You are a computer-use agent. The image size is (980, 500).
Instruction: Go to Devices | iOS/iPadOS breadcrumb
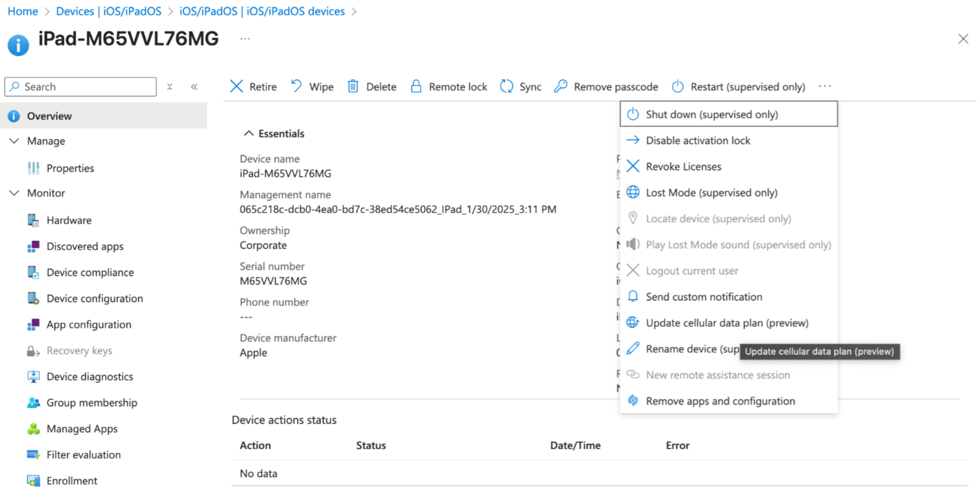109,11
